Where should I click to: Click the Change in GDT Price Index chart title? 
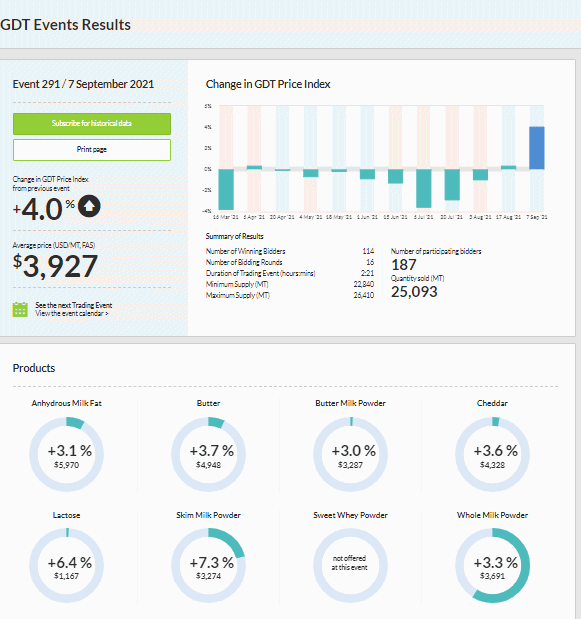(268, 84)
